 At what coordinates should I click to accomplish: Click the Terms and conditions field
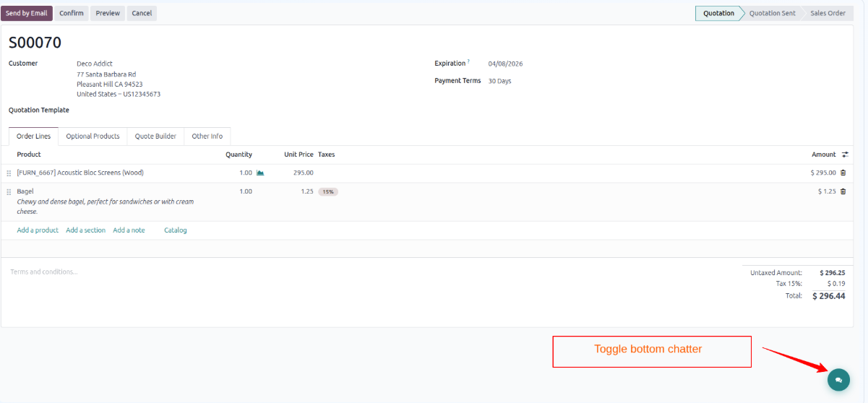43,272
